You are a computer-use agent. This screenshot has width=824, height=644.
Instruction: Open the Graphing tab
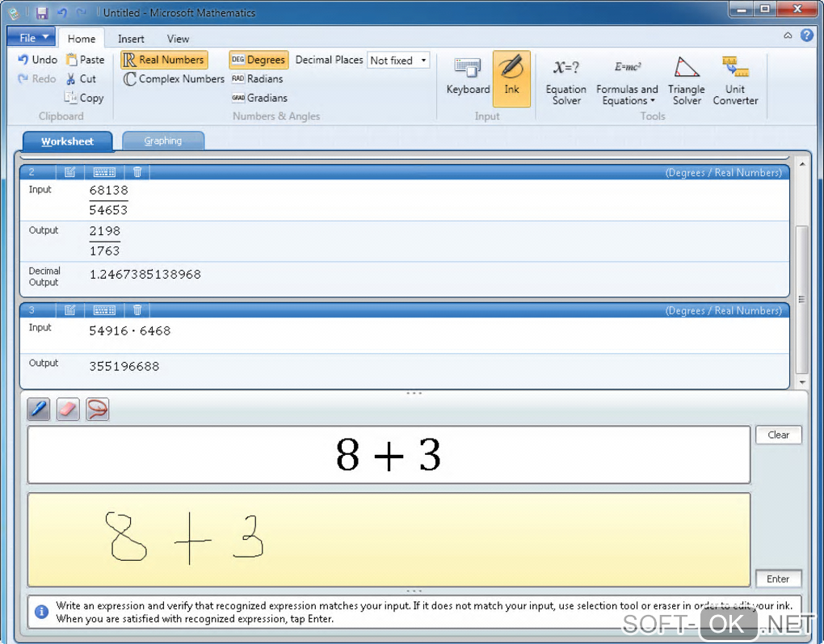point(163,141)
